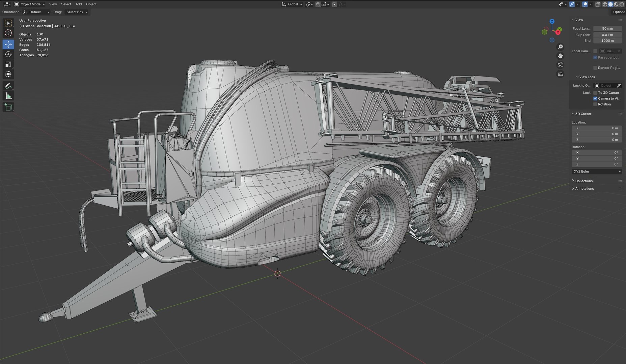
Task: Enable Lock To 3D Cursor checkbox
Action: [x=595, y=93]
